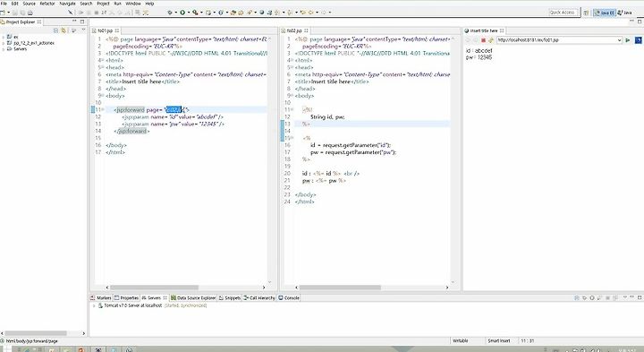
Task: Click the red Stop icon in browser
Action: pyautogui.click(x=483, y=40)
